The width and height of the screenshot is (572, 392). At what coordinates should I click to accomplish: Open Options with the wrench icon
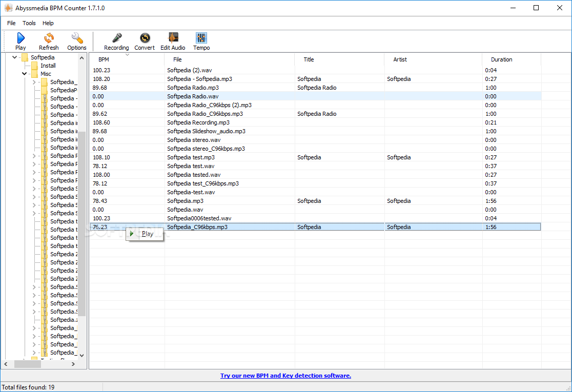click(x=77, y=38)
